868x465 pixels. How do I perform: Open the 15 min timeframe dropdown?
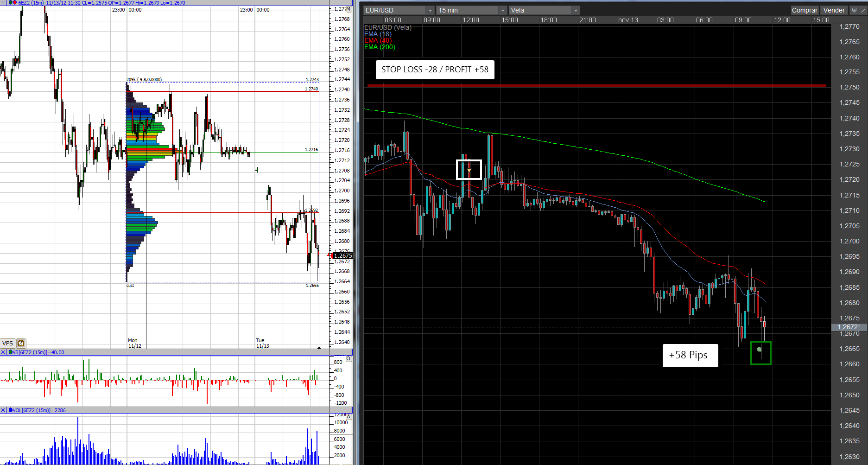pos(472,10)
